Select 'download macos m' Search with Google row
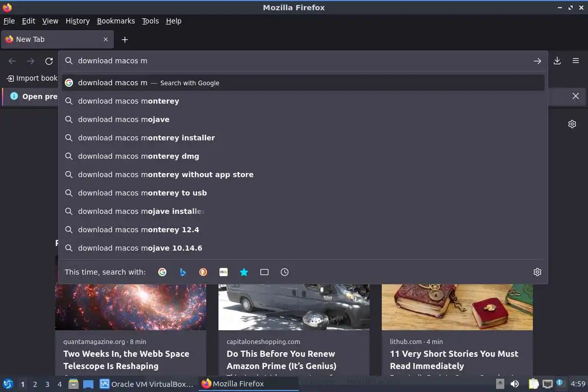 (x=303, y=83)
